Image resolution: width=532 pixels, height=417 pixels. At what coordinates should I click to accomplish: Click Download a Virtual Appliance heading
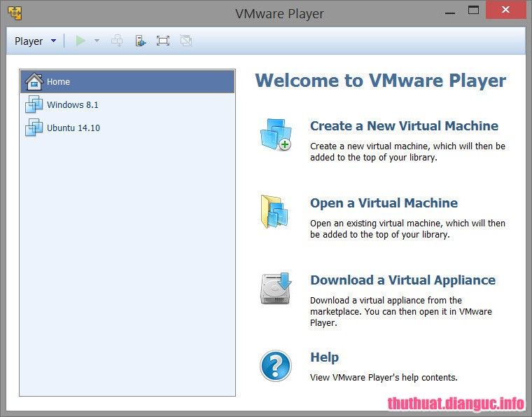coord(402,280)
